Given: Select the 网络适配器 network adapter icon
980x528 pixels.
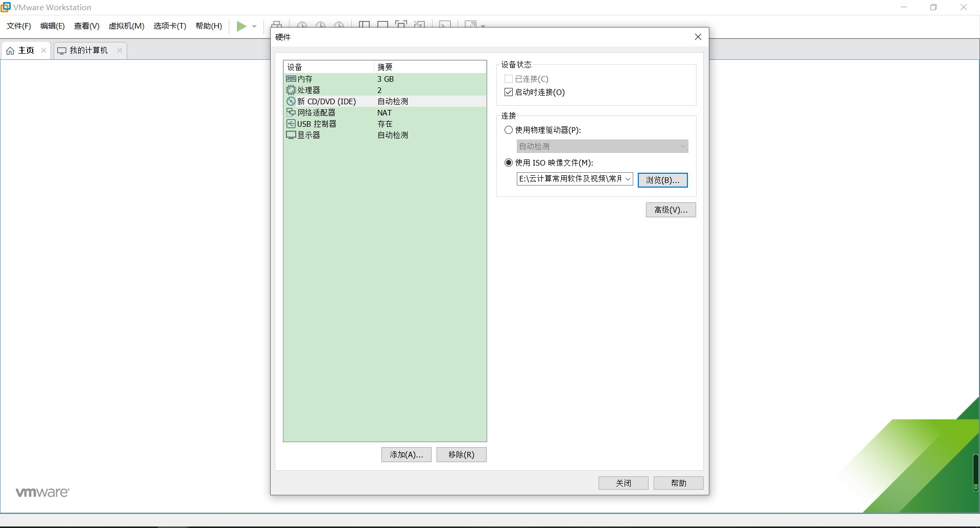Looking at the screenshot, I should (291, 112).
